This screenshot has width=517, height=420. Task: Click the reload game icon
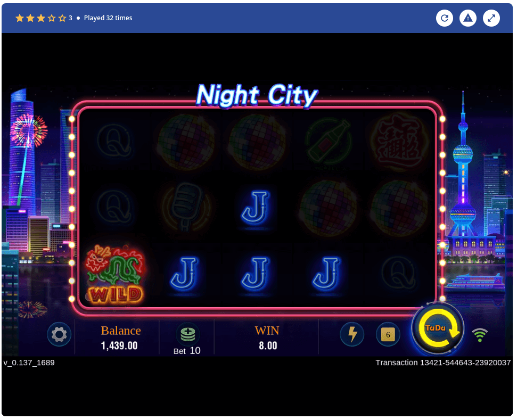tap(445, 18)
